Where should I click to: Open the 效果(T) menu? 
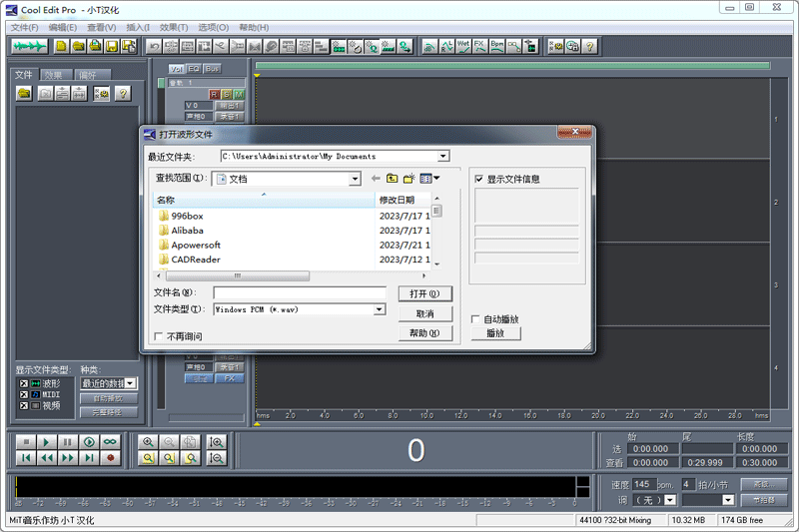(x=174, y=28)
